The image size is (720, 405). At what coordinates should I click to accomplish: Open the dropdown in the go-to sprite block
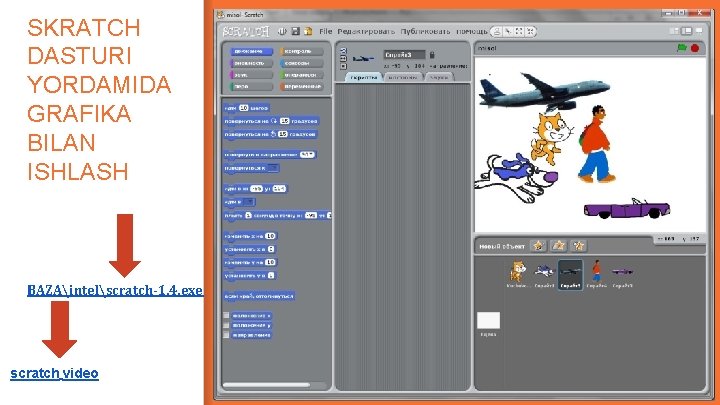pos(249,202)
